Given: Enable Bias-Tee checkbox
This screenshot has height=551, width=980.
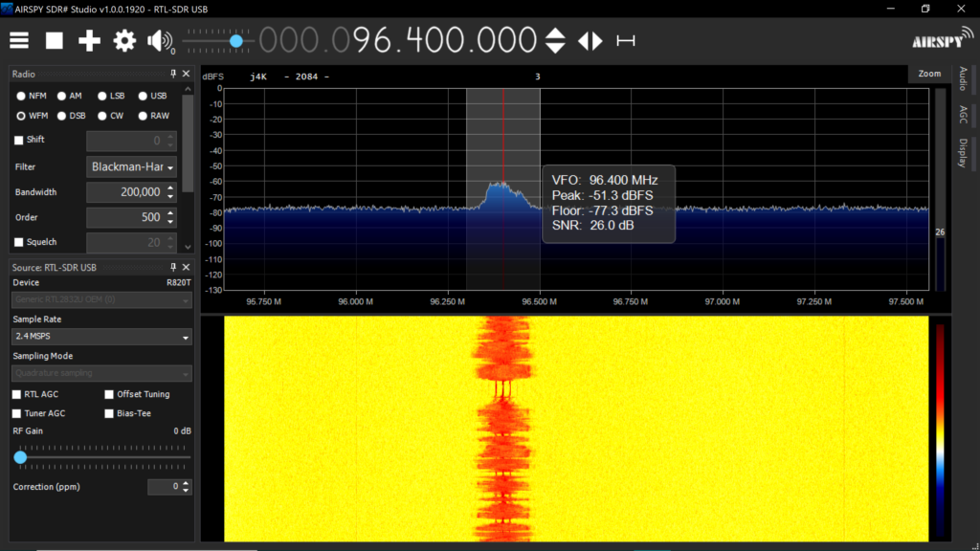Looking at the screenshot, I should tap(109, 413).
